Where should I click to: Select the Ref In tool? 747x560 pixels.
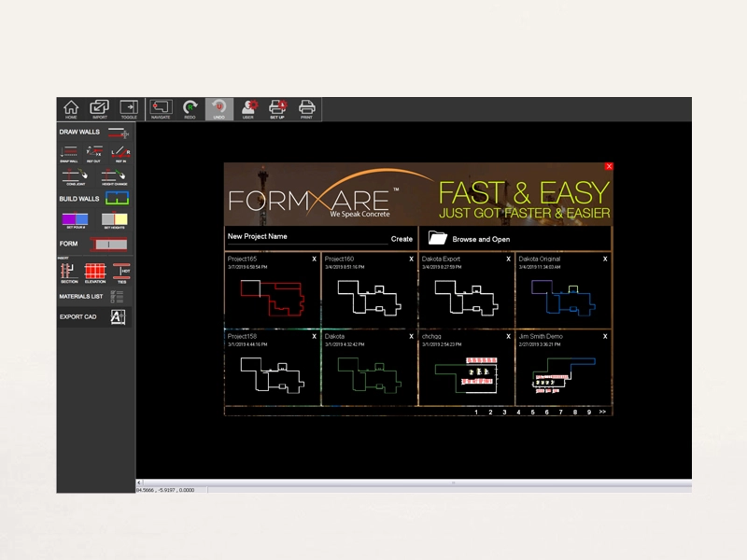[120, 154]
